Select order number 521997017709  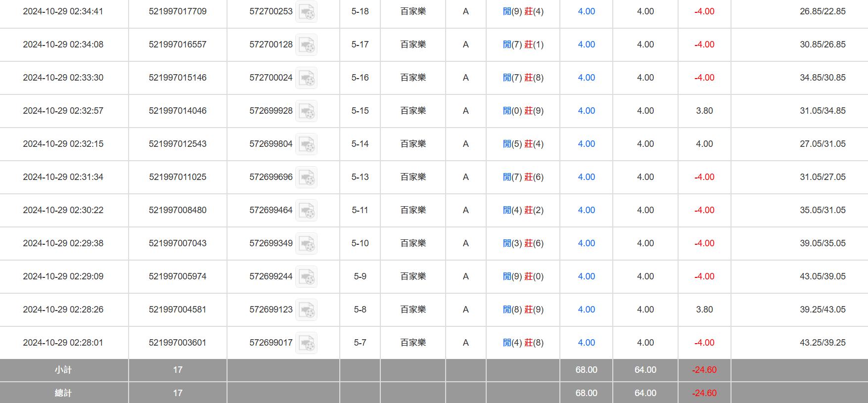tap(178, 11)
